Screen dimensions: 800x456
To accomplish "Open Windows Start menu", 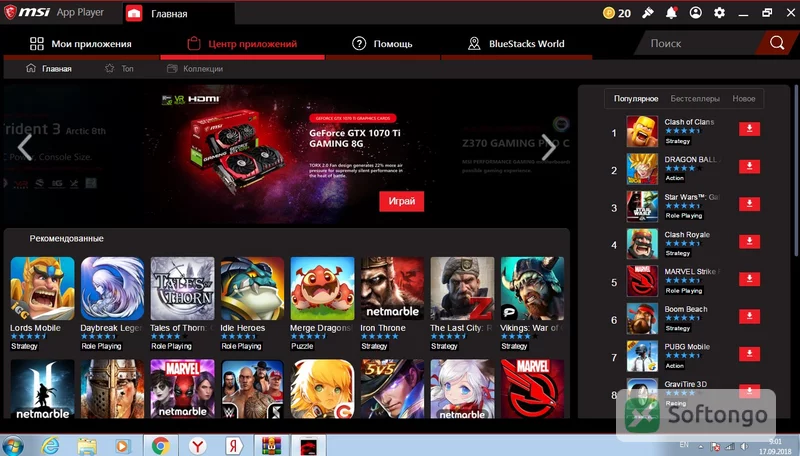I will 13,445.
